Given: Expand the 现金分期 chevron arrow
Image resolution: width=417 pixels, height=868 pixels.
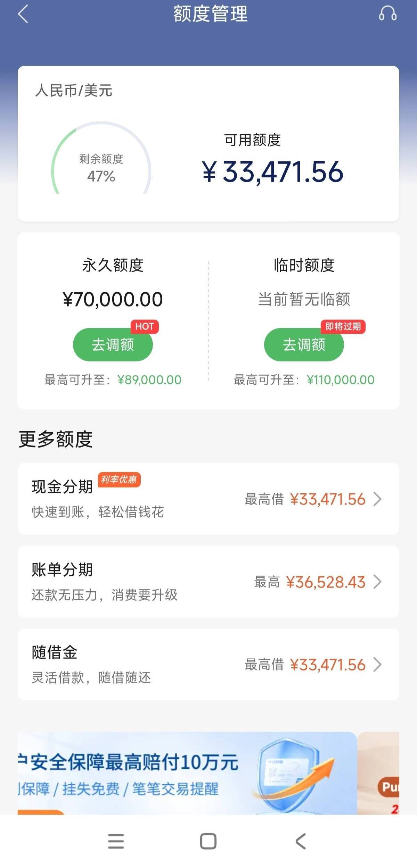Looking at the screenshot, I should [377, 499].
